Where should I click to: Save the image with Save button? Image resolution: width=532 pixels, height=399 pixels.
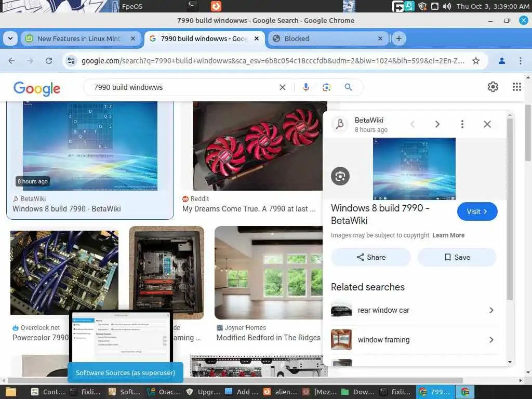457,257
